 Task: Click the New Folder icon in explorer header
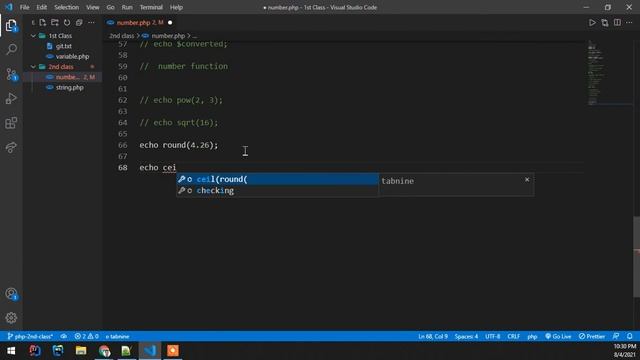coord(55,22)
